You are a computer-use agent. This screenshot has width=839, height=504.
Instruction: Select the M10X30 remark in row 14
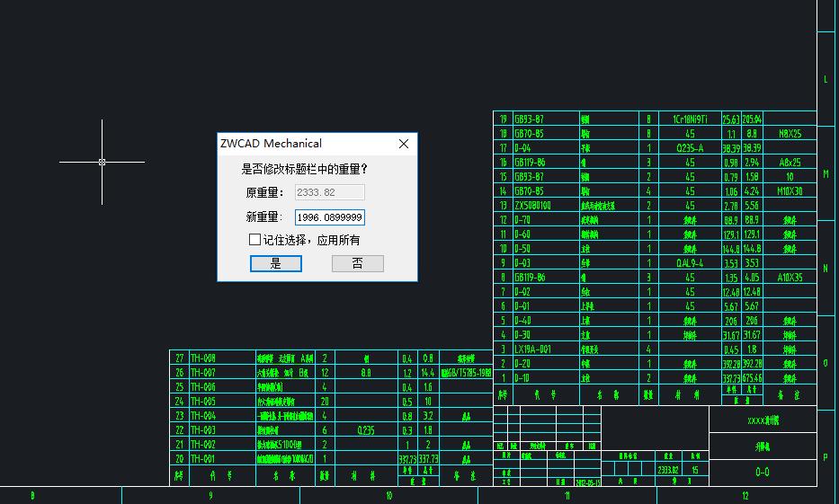(x=790, y=190)
